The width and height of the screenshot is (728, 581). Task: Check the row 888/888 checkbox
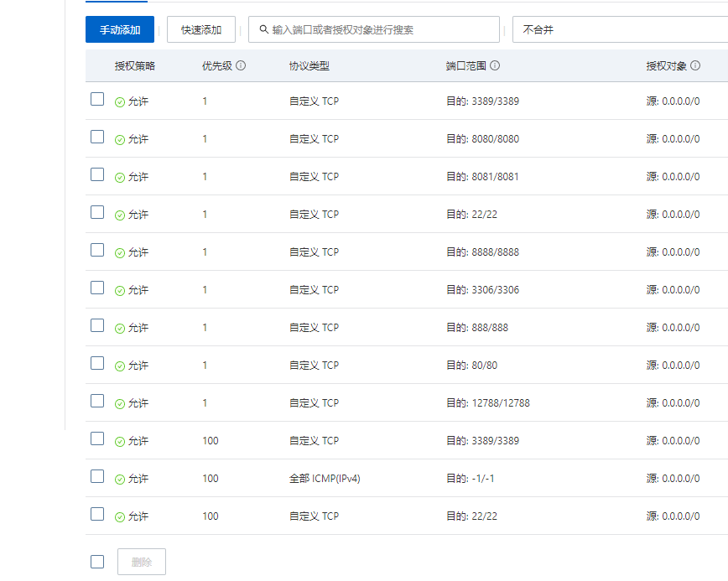pos(97,325)
